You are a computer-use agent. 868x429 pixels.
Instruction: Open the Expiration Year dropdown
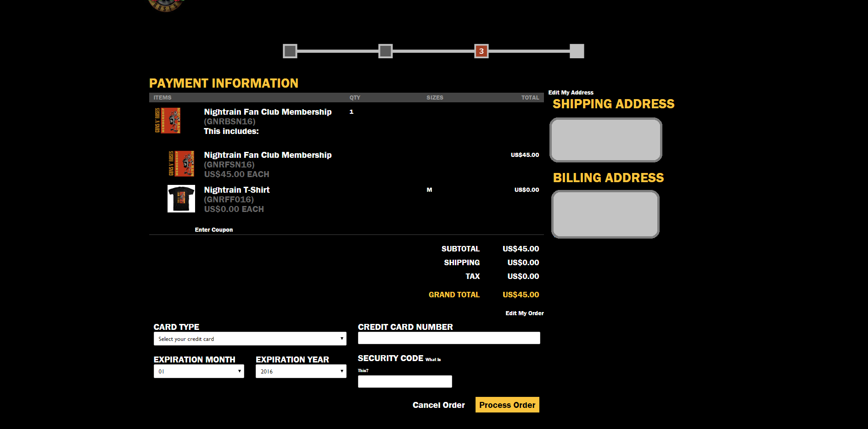[301, 371]
